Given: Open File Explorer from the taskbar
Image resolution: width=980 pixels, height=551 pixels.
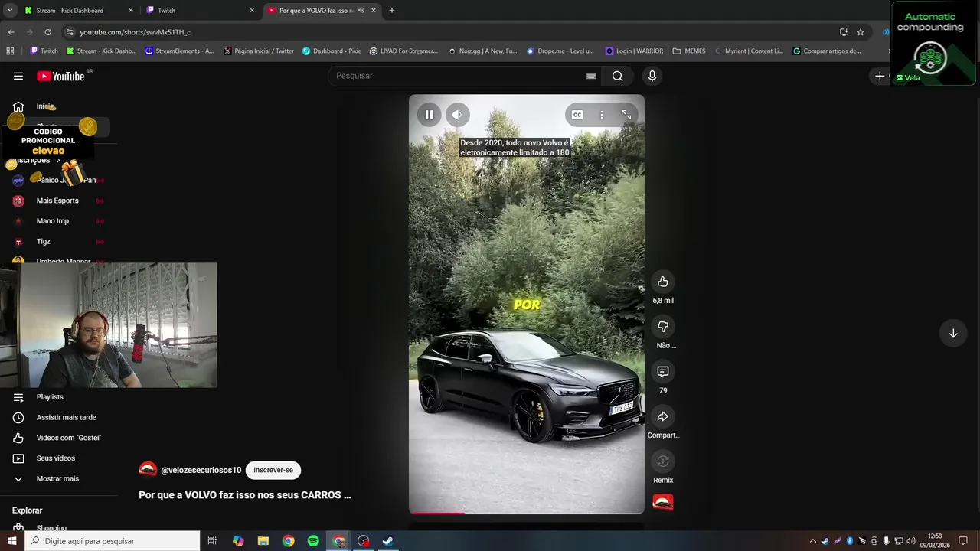Looking at the screenshot, I should 263,541.
